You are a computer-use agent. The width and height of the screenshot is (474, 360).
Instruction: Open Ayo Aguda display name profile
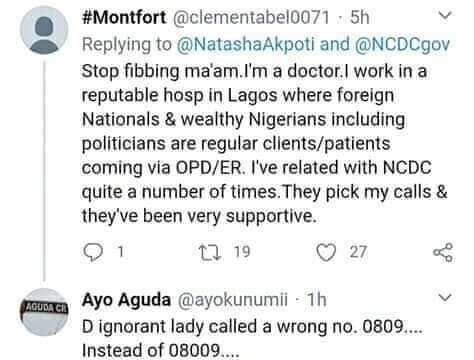pyautogui.click(x=126, y=299)
